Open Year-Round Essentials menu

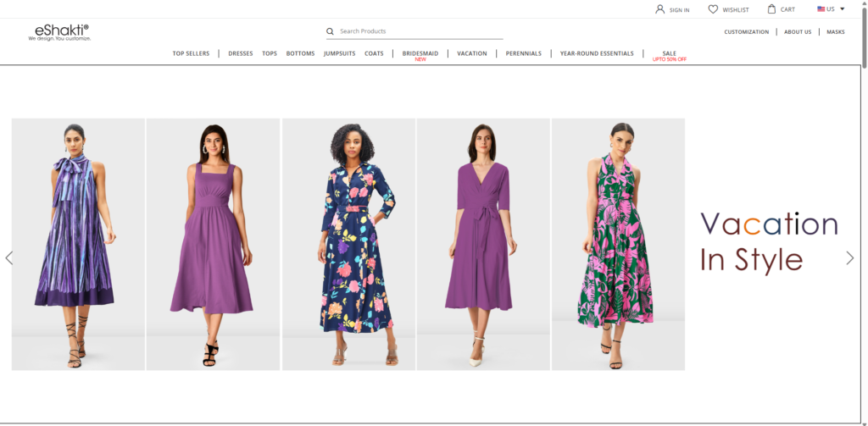(x=597, y=53)
